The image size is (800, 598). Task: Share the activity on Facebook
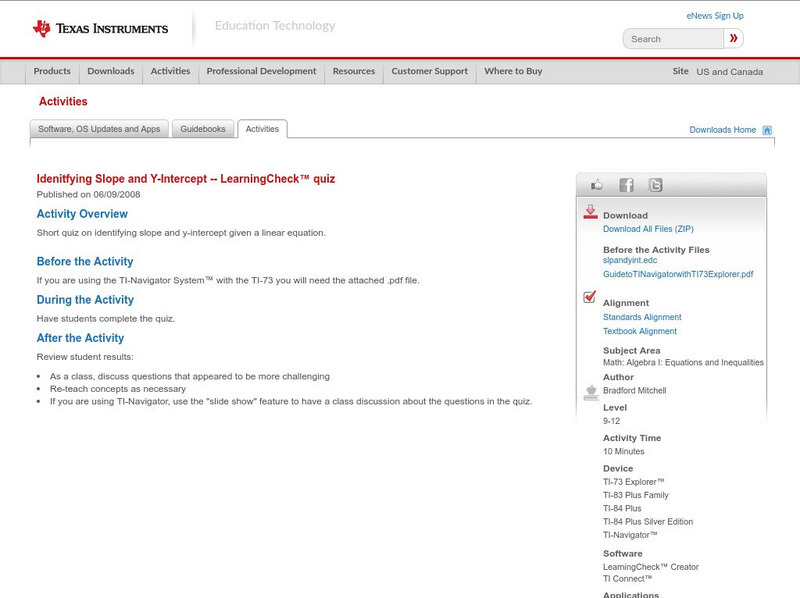click(626, 185)
